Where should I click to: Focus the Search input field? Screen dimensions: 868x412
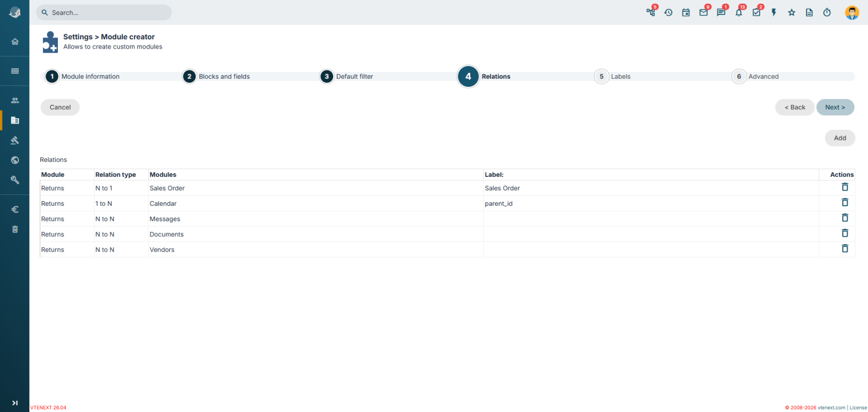pos(104,12)
